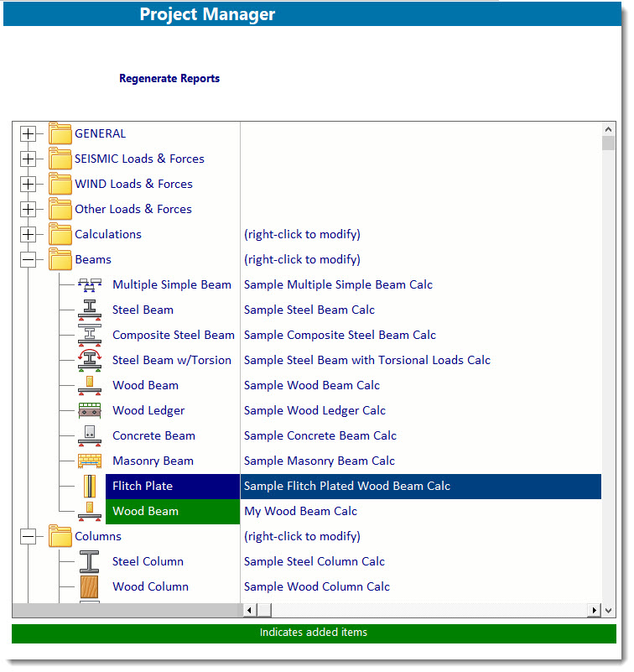Collapse the Columns folder
The height and width of the screenshot is (672, 634).
tap(29, 537)
